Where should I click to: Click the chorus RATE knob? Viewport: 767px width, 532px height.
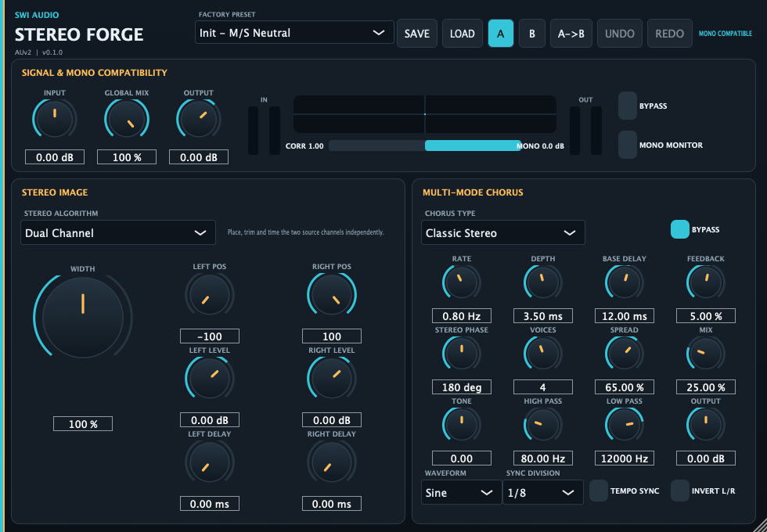pyautogui.click(x=461, y=282)
